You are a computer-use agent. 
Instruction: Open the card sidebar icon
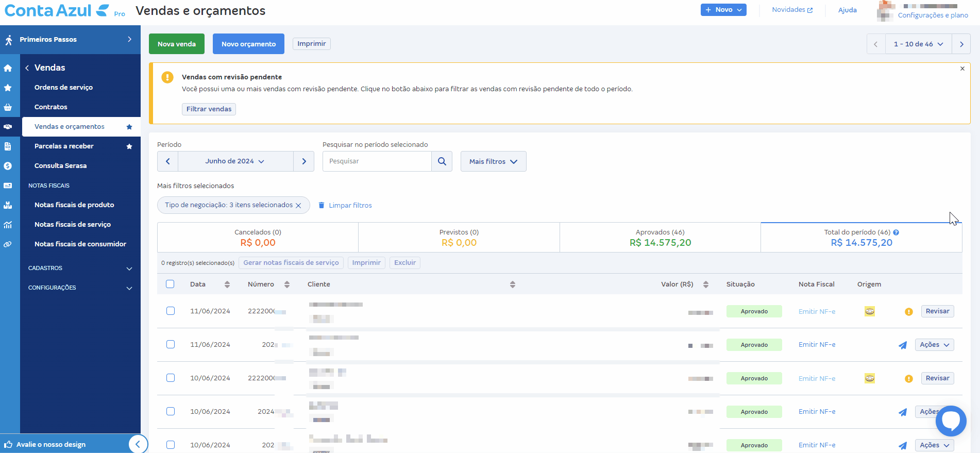coord(8,186)
